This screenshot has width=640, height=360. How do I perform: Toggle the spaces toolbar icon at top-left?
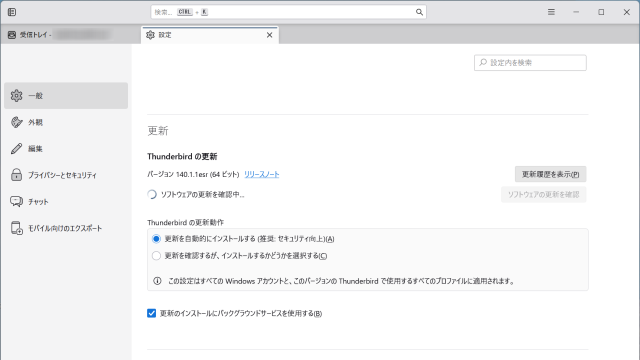click(x=12, y=12)
